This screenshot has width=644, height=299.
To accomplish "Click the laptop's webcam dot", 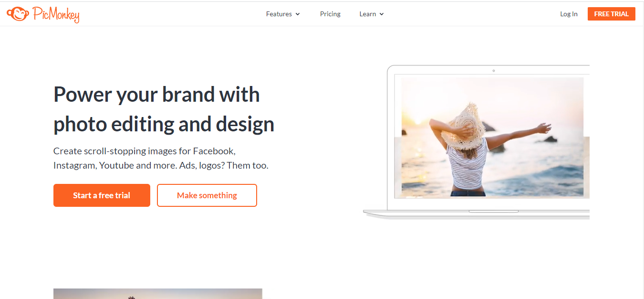I will [493, 71].
